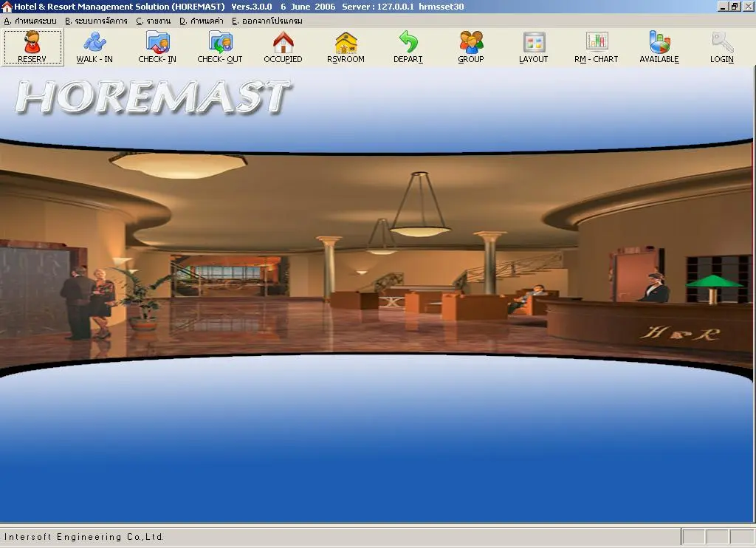Close the HOREMAST window
This screenshot has height=548, width=756.
tap(748, 7)
